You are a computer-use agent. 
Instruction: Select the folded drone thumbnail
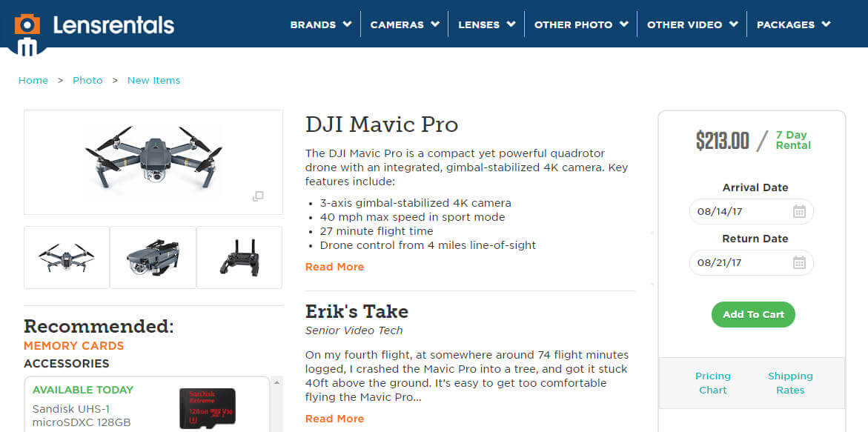coord(153,257)
